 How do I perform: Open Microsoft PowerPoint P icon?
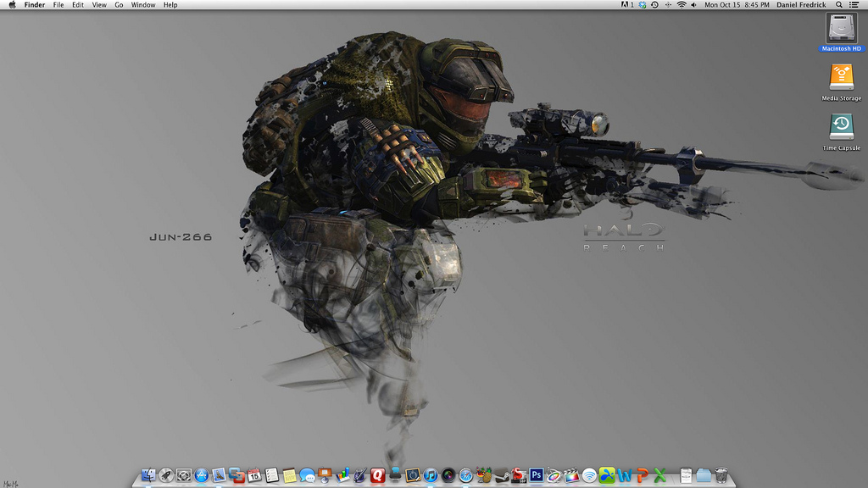coord(643,474)
